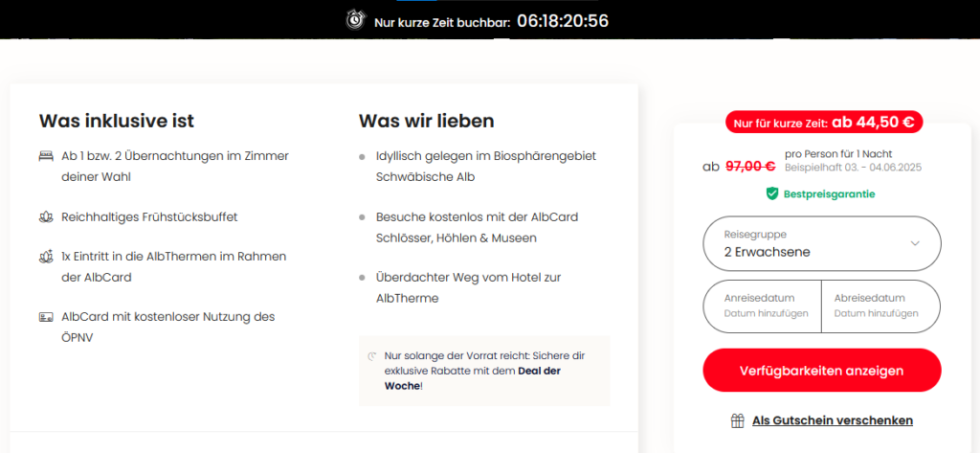Screen dimensions: 980x453
Task: Click the gift icon beside Gutschein link
Action: (x=738, y=420)
